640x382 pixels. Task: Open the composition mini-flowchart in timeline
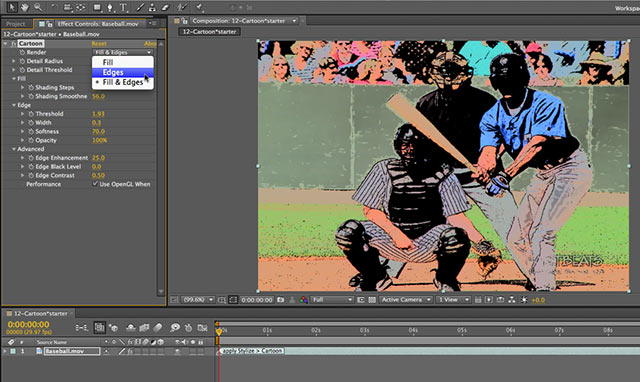pos(81,328)
